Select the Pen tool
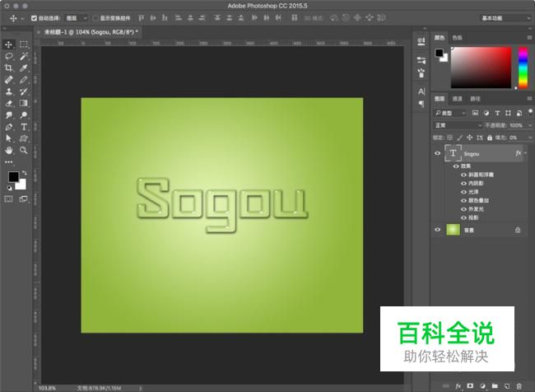 pyautogui.click(x=8, y=127)
